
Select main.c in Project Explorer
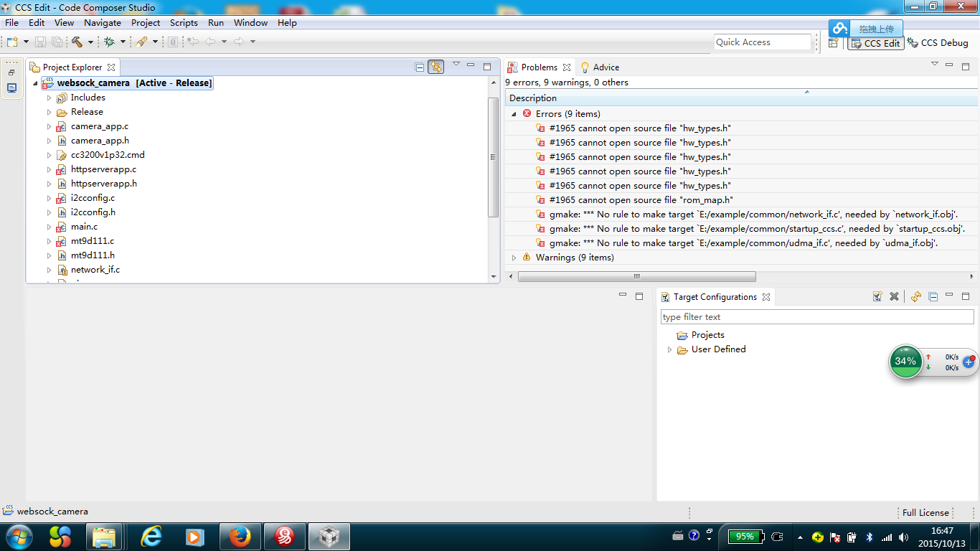pyautogui.click(x=84, y=227)
